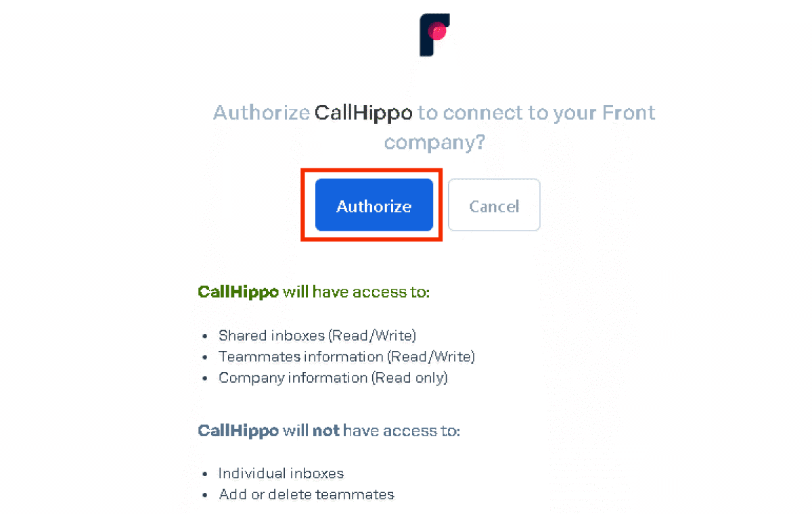Click the bold CallHippo name in the title
The height and width of the screenshot is (514, 812).
363,112
